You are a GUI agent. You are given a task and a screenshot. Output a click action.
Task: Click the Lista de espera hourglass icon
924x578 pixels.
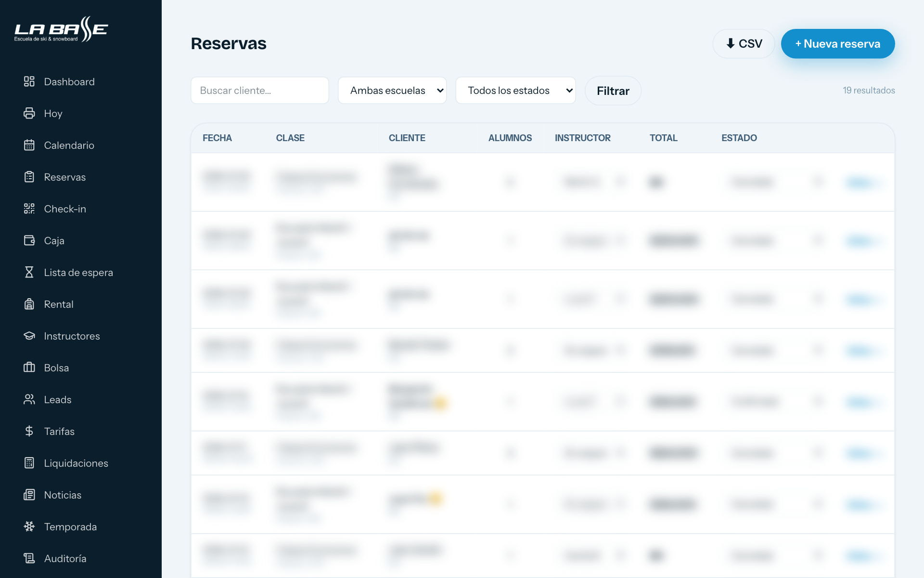(29, 272)
